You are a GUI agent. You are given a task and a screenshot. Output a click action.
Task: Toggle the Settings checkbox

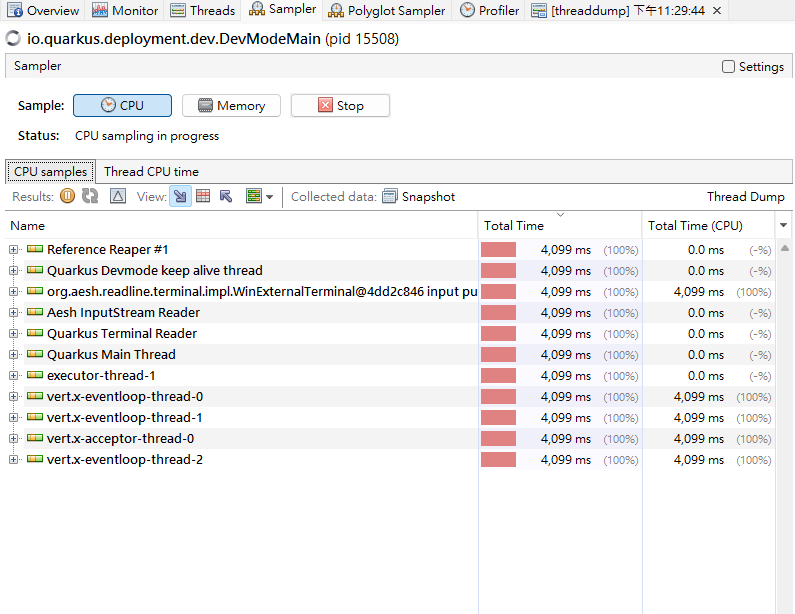(x=728, y=66)
